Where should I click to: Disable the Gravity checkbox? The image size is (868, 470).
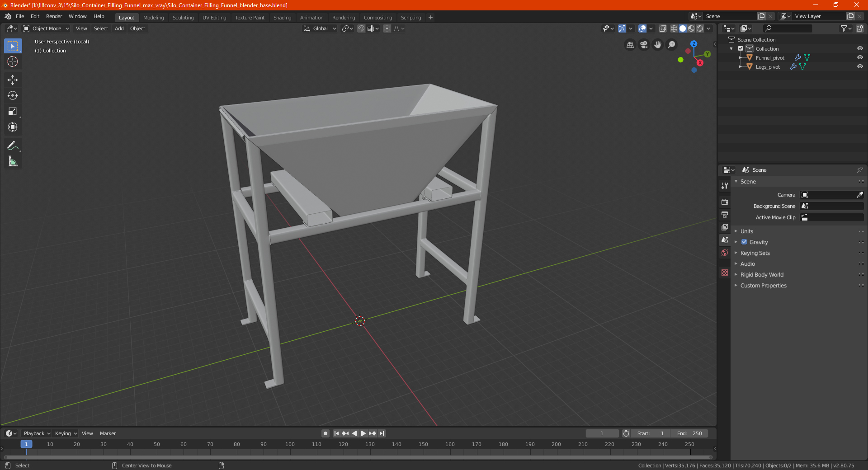click(x=744, y=242)
